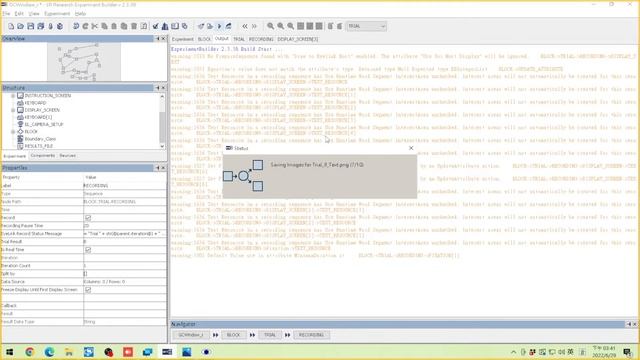
Task: Open Chrome from the taskbar
Action: point(29,352)
